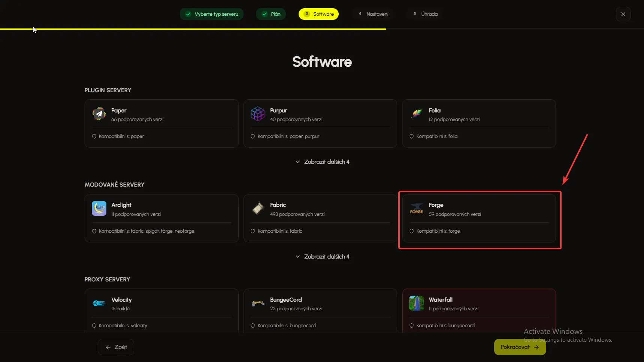Jump to step 4 Nastavení
Screen dimensions: 644x362
pyautogui.click(x=373, y=14)
